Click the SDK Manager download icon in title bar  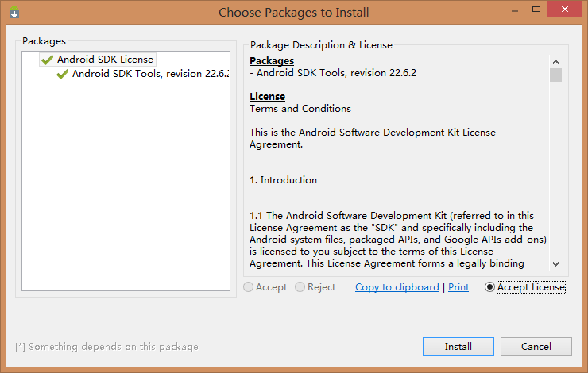pos(14,13)
